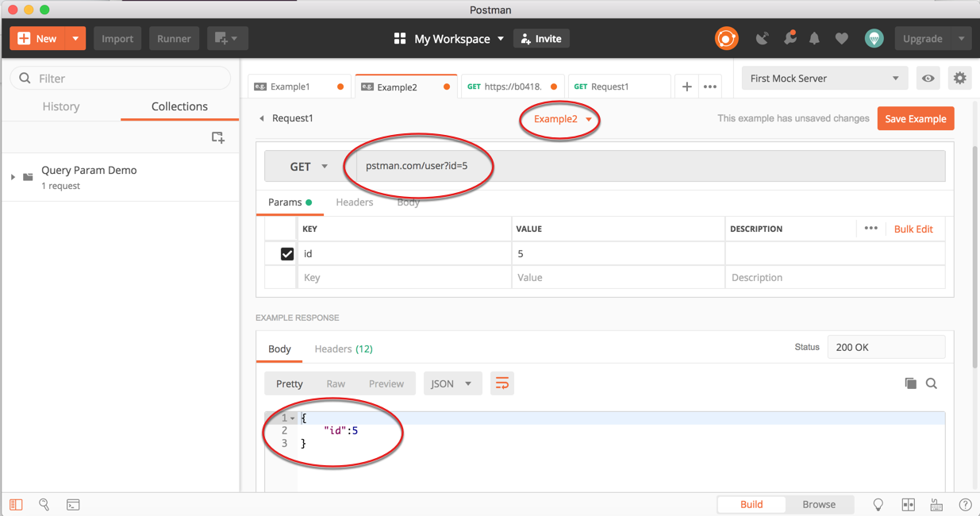Image resolution: width=980 pixels, height=516 pixels.
Task: Open Bulk Edit for parameters
Action: tap(913, 229)
